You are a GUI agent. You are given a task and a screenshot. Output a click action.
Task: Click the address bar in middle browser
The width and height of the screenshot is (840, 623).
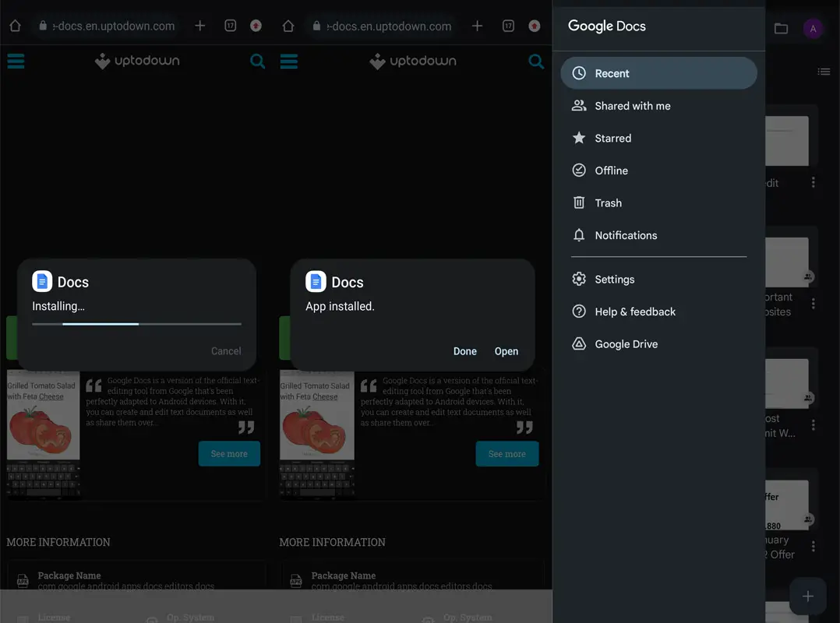[383, 26]
